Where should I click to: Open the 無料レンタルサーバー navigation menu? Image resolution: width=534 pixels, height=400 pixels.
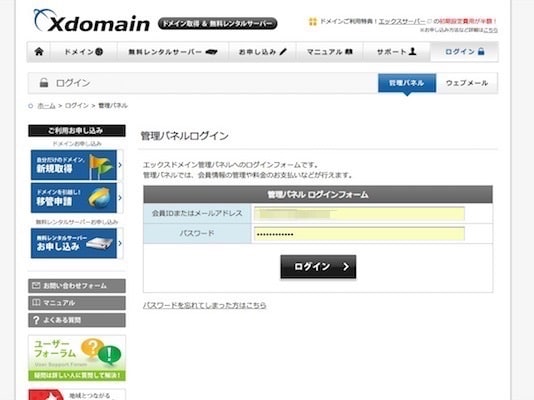pos(173,52)
